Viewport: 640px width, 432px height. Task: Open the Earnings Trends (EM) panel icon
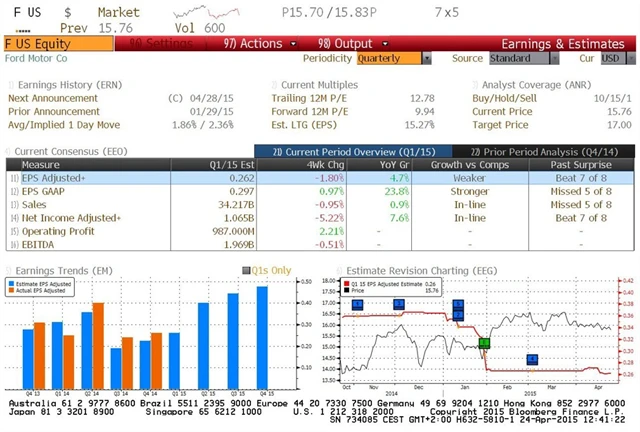point(9,269)
